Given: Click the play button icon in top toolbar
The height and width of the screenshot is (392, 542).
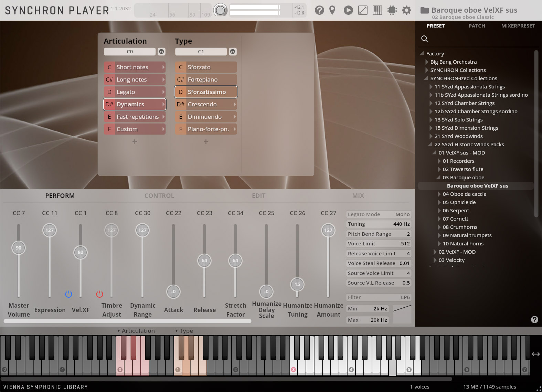Looking at the screenshot, I should 348,10.
